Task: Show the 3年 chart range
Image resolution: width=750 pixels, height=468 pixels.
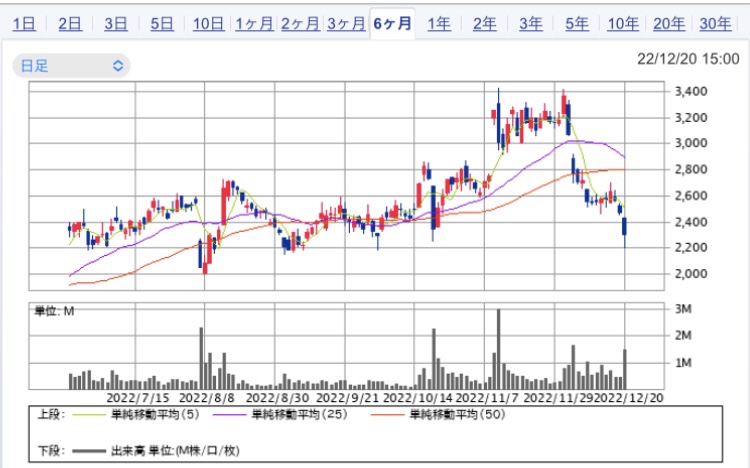Action: point(530,23)
